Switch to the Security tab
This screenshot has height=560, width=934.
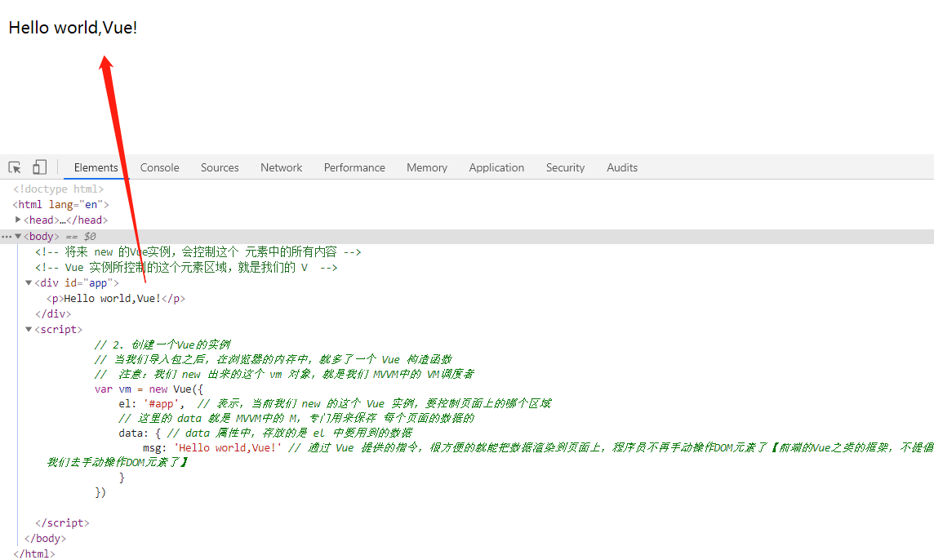tap(565, 167)
